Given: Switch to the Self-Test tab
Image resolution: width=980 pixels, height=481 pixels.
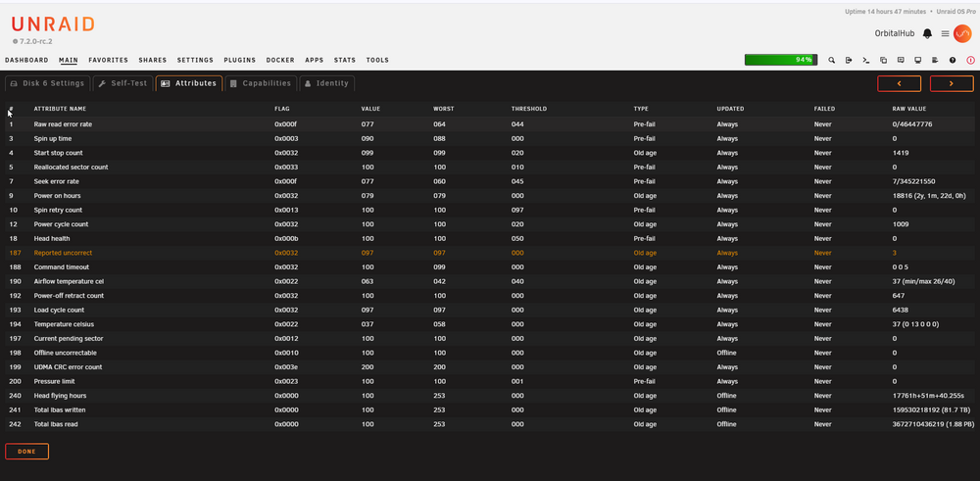Looking at the screenshot, I should (123, 83).
